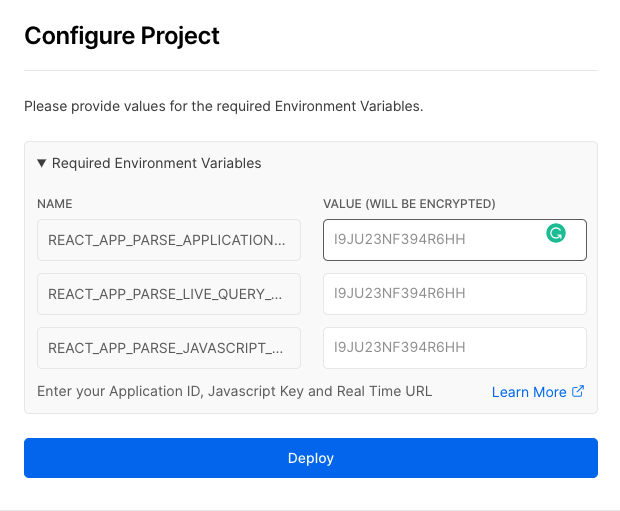
Task: Select the REACT_APP_PARSE_APPLICATION name field
Action: pyautogui.click(x=169, y=240)
